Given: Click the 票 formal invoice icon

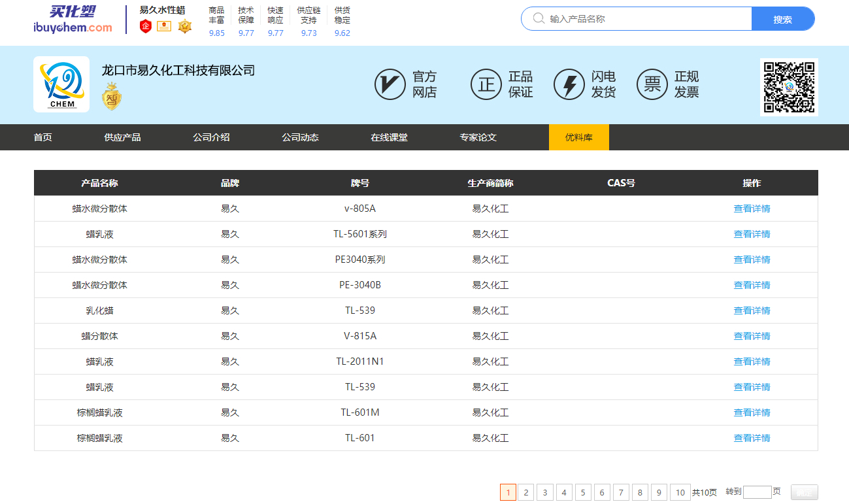Looking at the screenshot, I should (652, 84).
